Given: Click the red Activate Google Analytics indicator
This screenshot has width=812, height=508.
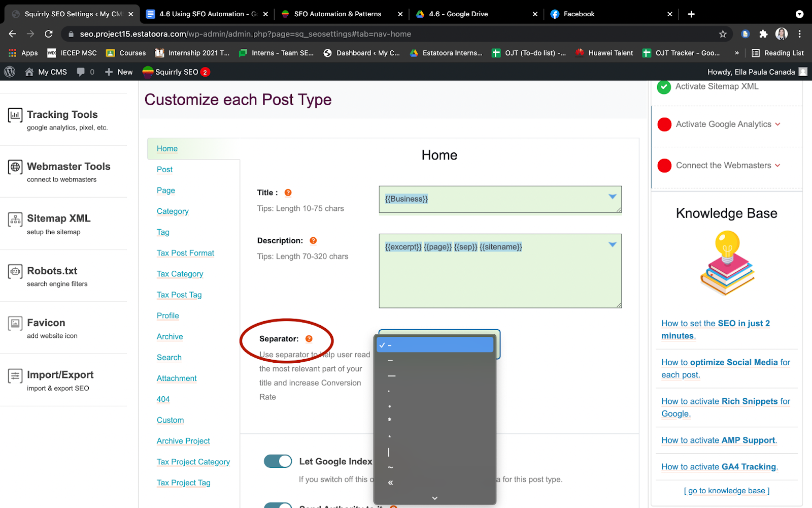Looking at the screenshot, I should click(664, 124).
